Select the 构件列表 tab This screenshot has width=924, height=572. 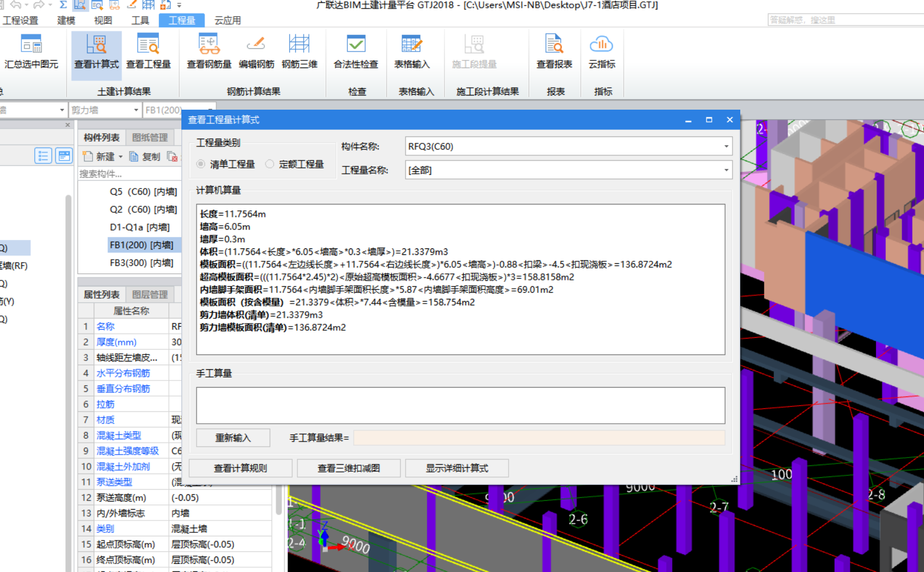click(101, 138)
